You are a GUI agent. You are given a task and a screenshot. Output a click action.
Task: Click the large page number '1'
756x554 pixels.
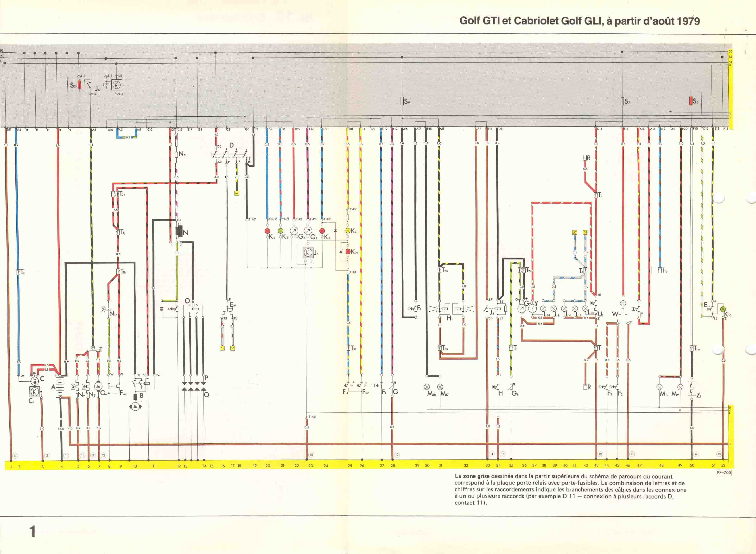[32, 531]
